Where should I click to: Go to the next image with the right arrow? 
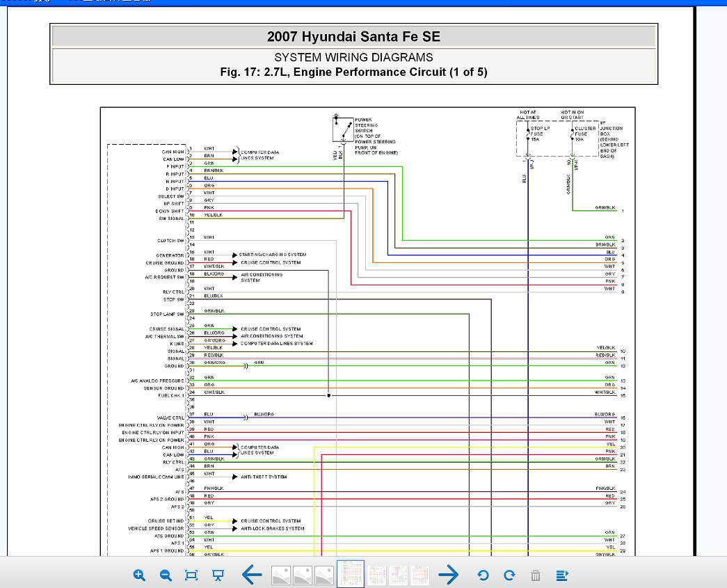(x=448, y=575)
